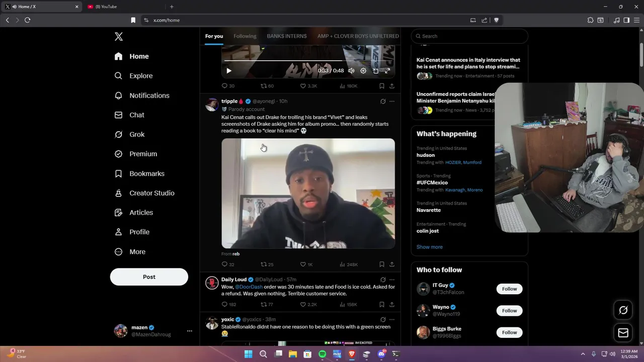Play the paused video
Viewport: 644px width, 362px height.
tap(229, 71)
